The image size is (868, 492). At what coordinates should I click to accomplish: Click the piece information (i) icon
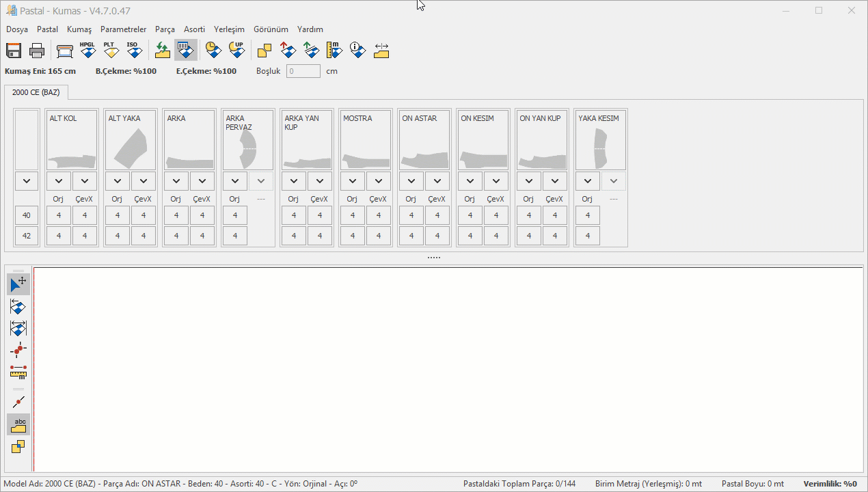pos(357,50)
